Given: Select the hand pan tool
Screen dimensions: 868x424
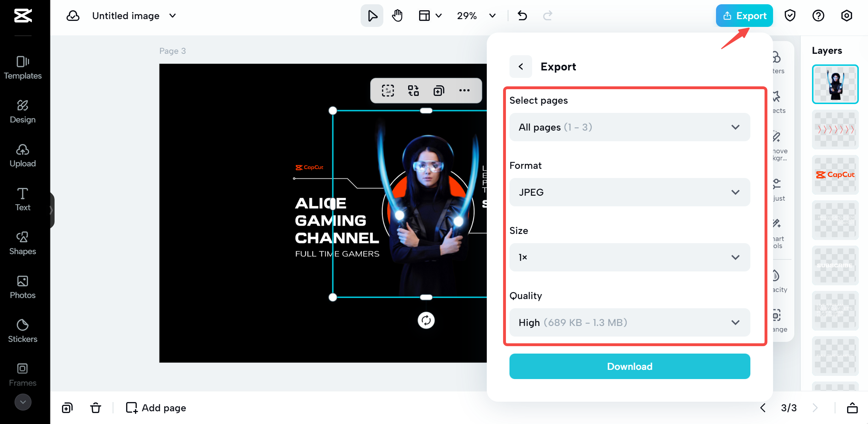Looking at the screenshot, I should coord(397,16).
